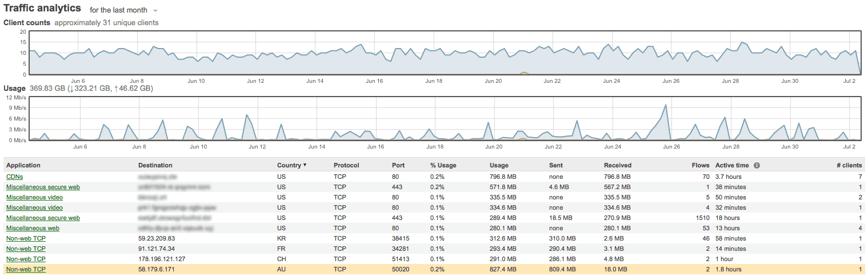Click port value 51413

[401, 259]
